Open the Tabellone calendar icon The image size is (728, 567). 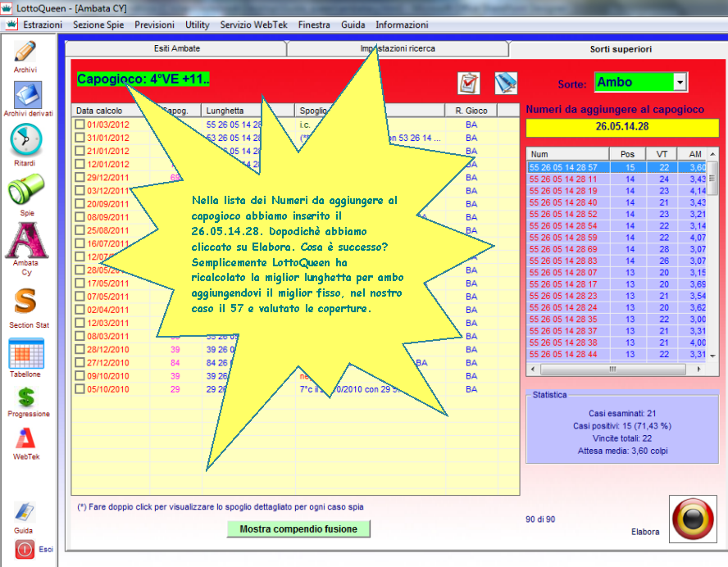click(x=26, y=353)
